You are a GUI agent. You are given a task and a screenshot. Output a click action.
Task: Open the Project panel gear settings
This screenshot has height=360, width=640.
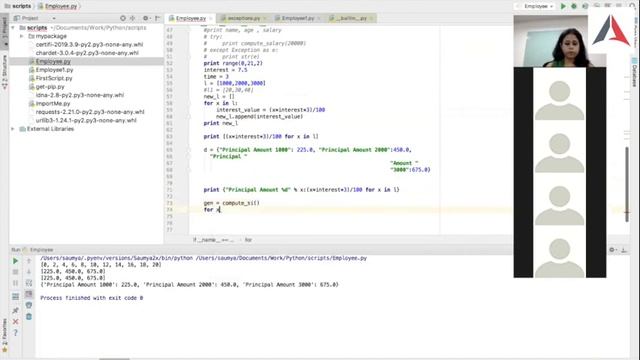146,18
